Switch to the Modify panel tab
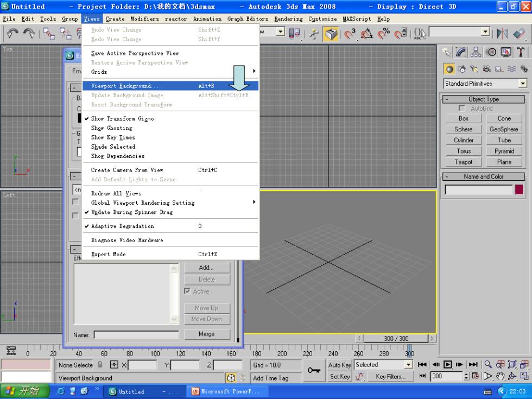Screen dimensions: 532x399 tap(461, 52)
